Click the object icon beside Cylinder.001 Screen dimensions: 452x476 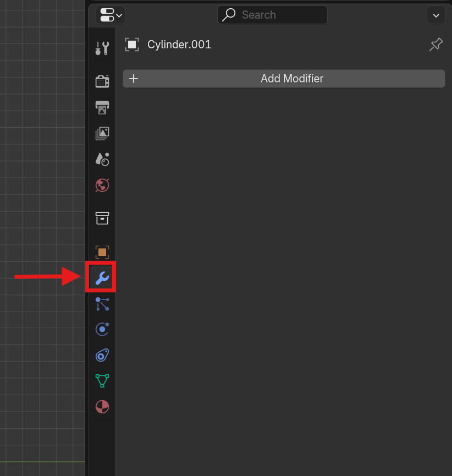[x=132, y=45]
